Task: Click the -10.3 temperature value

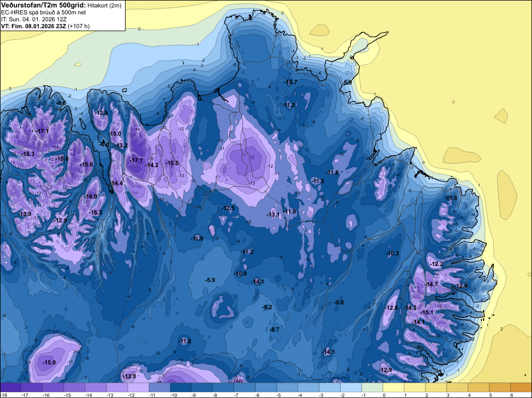Action: pos(392,253)
